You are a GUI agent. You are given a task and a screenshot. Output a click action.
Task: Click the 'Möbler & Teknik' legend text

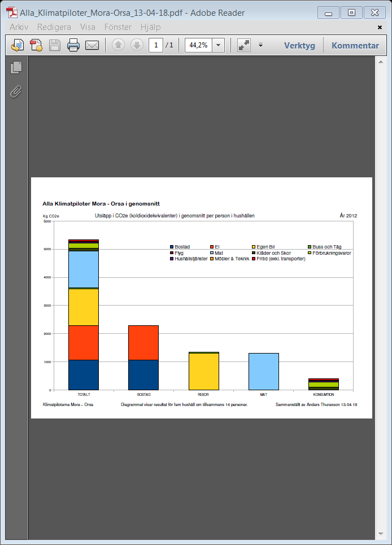232,259
